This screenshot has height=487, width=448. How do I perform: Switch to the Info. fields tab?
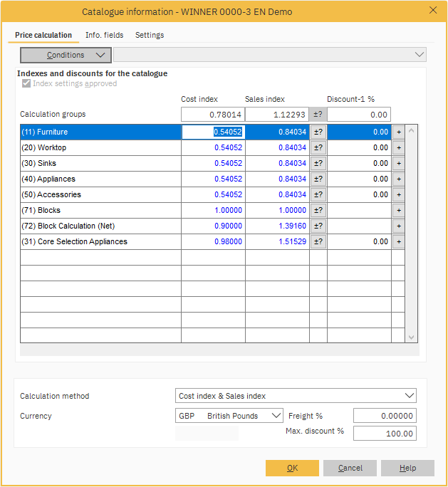click(105, 35)
